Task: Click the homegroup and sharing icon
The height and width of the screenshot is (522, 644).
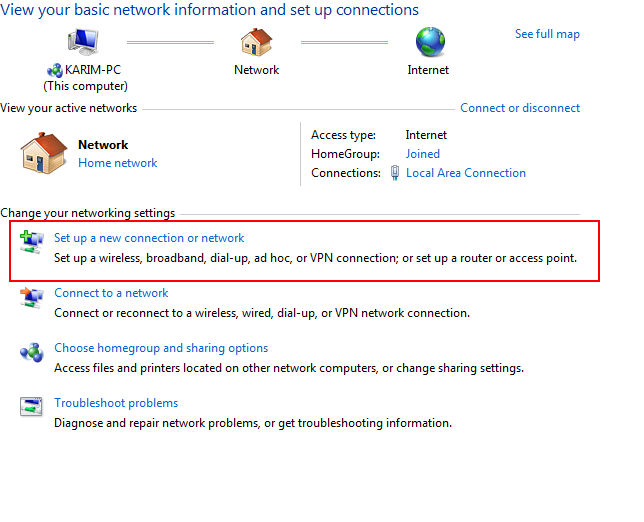Action: [x=32, y=352]
